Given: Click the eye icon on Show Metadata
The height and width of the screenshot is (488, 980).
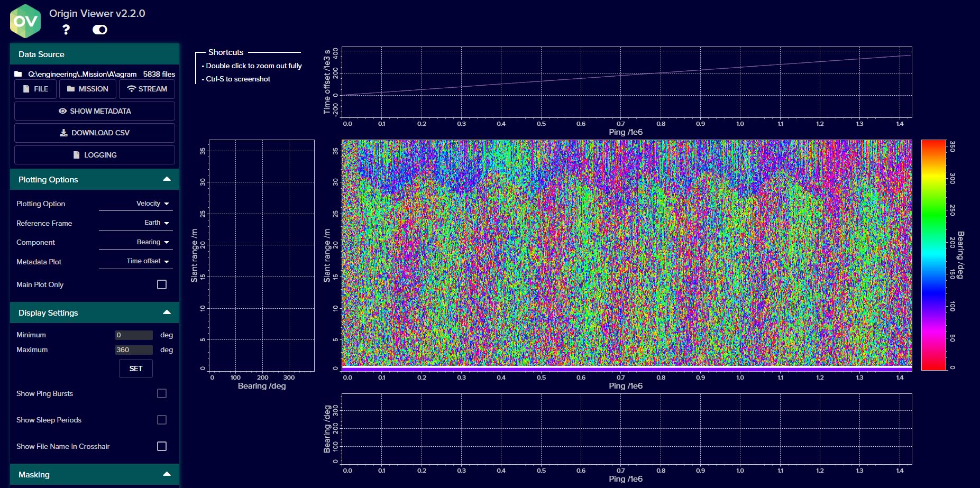Looking at the screenshot, I should [x=63, y=111].
